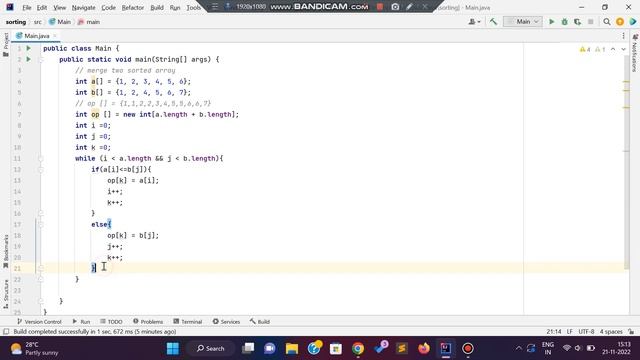Open the Main run configuration dropdown
Viewport: 640px width, 360px height.
[x=522, y=22]
